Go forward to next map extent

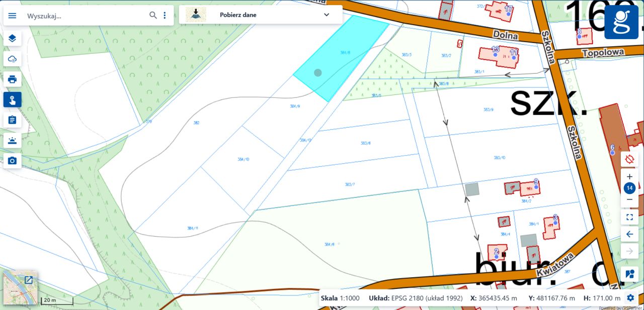click(x=629, y=251)
